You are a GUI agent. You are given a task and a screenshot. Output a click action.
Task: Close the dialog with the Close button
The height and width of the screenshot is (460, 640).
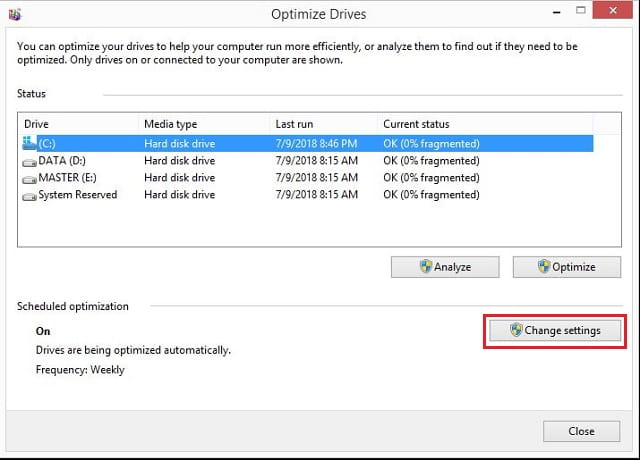click(x=581, y=431)
